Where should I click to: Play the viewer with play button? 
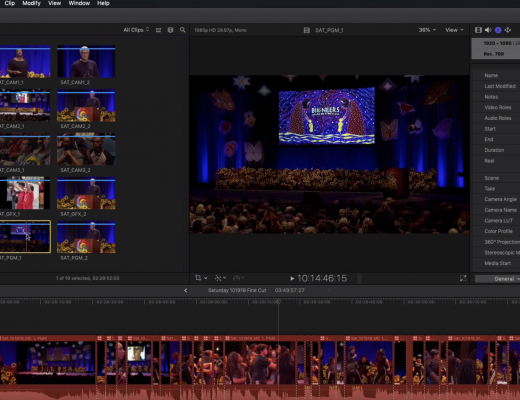(x=292, y=278)
